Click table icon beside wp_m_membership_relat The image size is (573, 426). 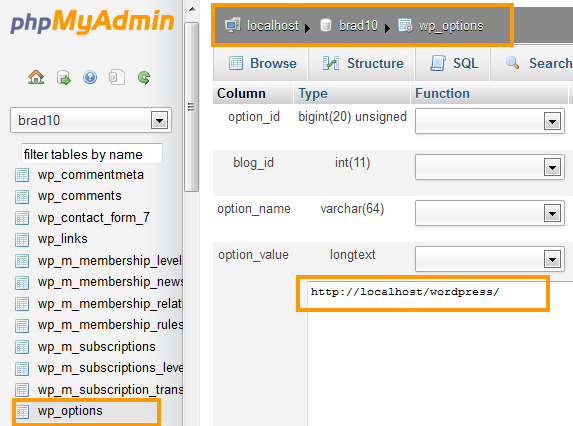[x=22, y=304]
